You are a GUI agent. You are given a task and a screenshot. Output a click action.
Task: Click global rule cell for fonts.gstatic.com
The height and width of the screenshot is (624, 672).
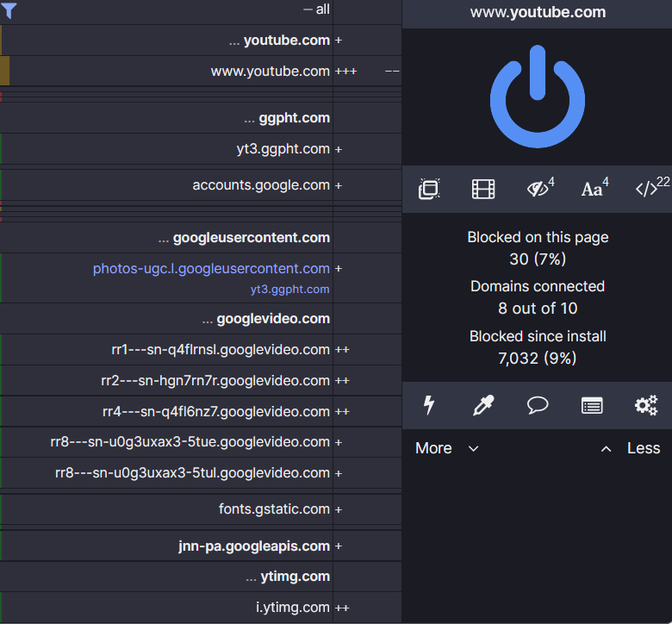point(367,509)
